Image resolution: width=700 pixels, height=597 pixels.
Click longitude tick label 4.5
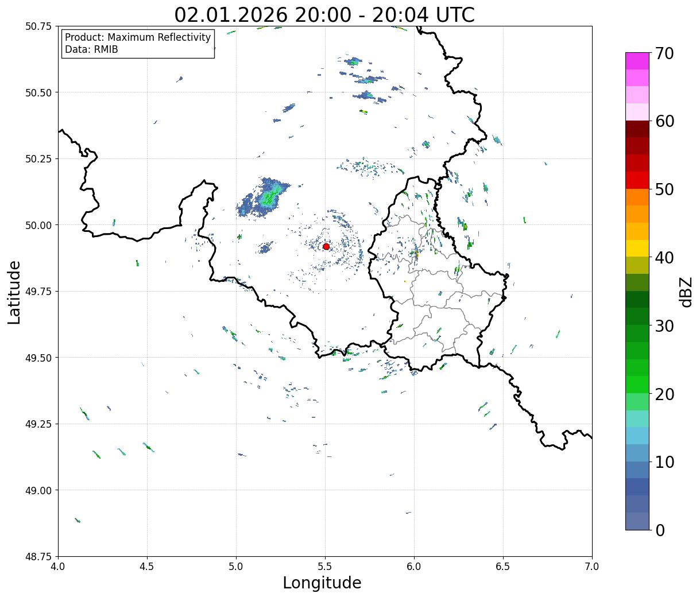click(x=147, y=567)
